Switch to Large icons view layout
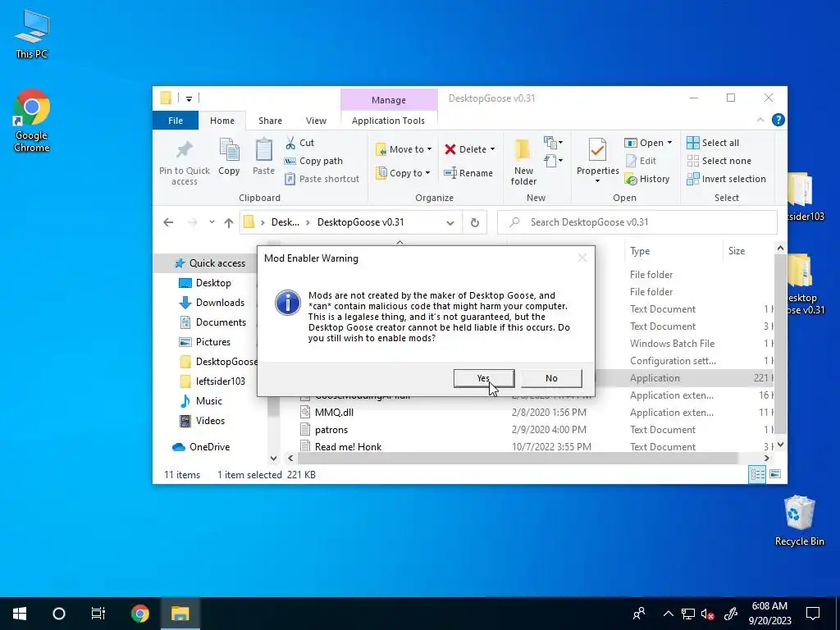The height and width of the screenshot is (630, 840). (775, 475)
